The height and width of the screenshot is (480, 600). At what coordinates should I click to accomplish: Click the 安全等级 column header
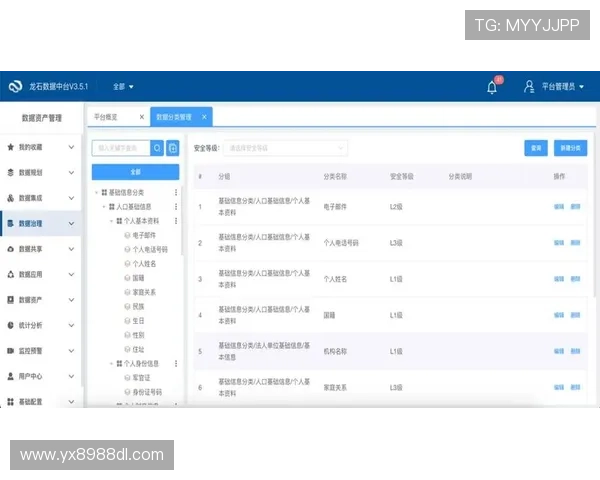[401, 176]
